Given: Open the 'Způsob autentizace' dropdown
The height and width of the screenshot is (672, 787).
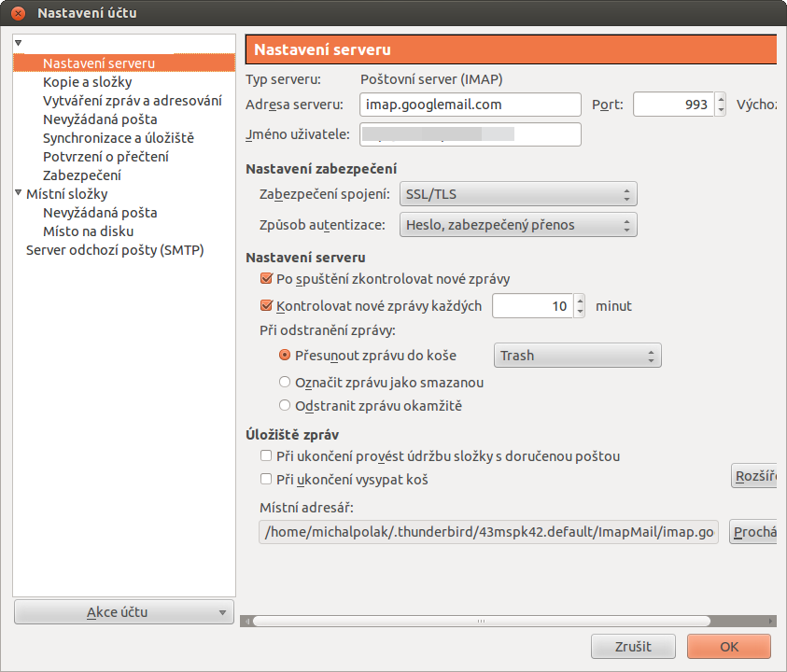Looking at the screenshot, I should (x=517, y=225).
